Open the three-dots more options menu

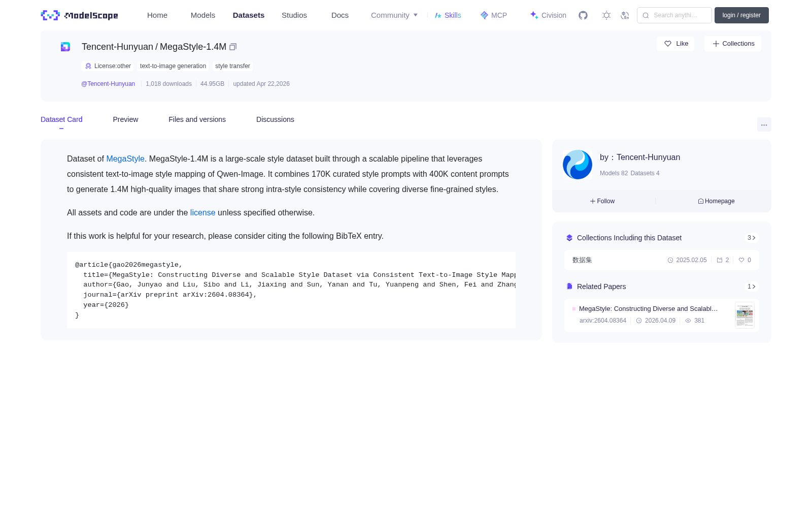pyautogui.click(x=764, y=125)
